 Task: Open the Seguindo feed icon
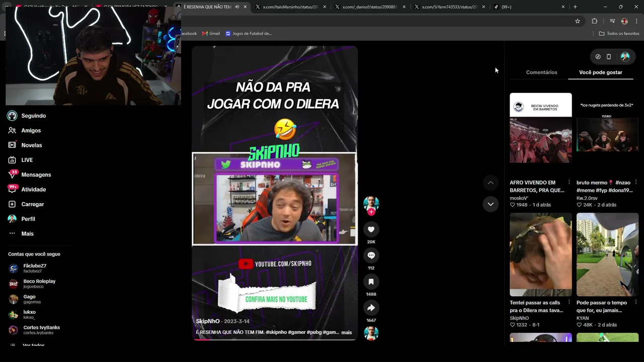(12, 116)
